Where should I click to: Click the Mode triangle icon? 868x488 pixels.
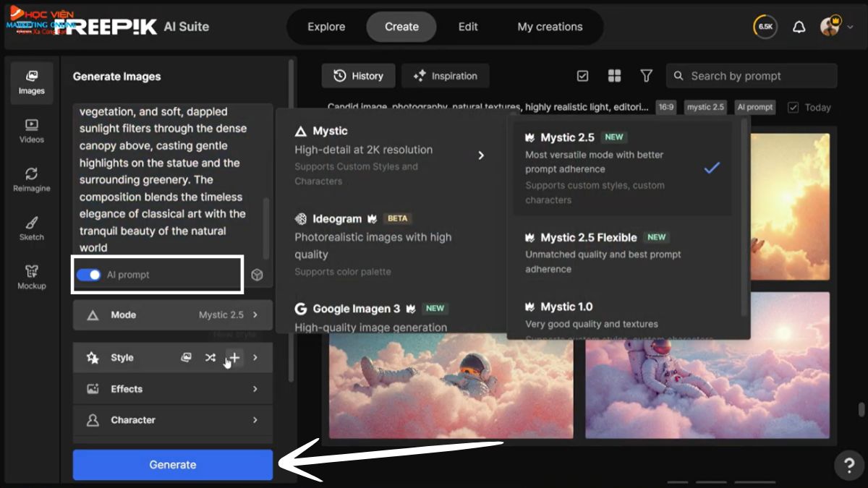93,315
